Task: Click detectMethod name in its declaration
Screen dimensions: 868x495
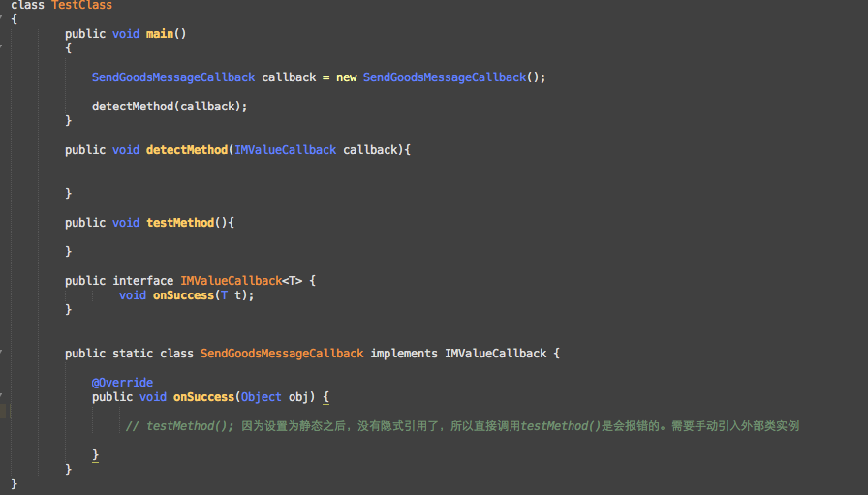Action: [187, 150]
